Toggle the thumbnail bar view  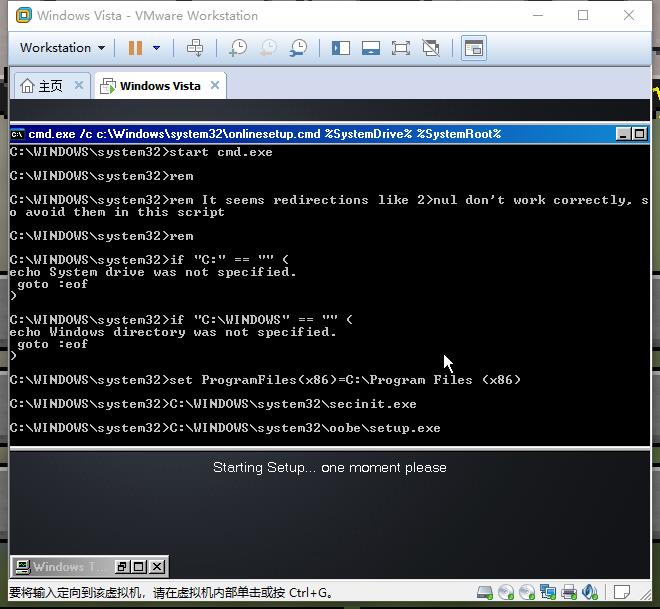tap(370, 48)
